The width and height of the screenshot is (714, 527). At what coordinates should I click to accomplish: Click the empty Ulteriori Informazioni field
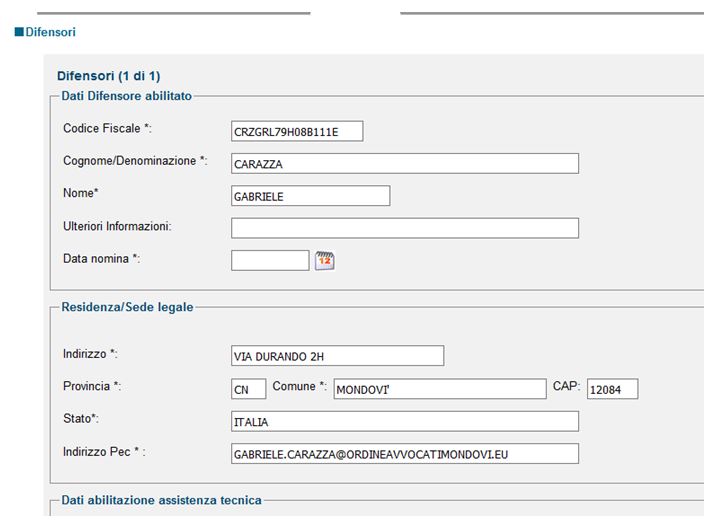[404, 228]
